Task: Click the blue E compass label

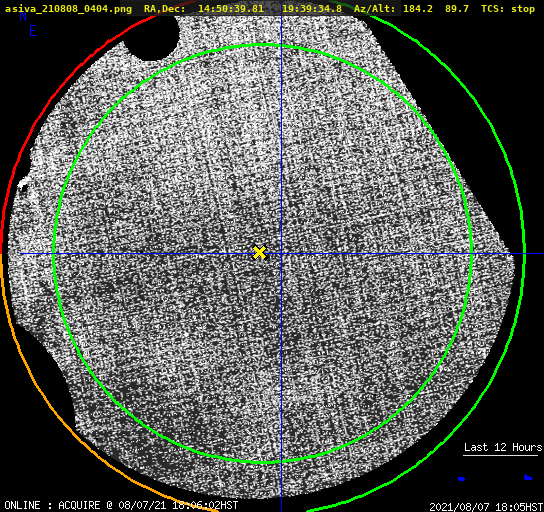Action: [x=33, y=31]
